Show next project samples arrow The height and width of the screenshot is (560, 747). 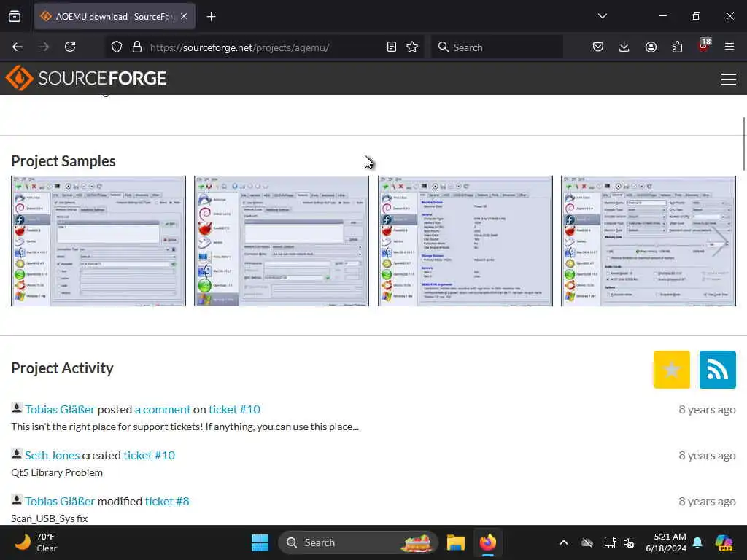pos(720,242)
